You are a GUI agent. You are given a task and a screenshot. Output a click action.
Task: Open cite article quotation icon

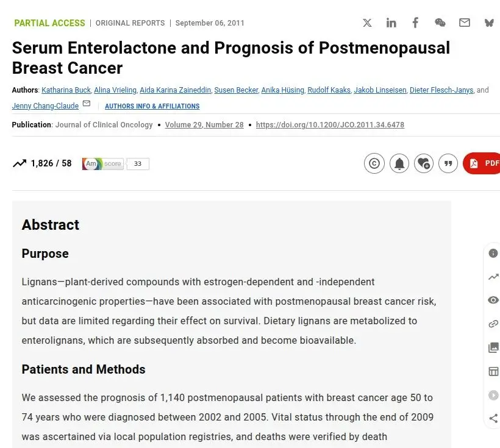[x=448, y=163]
